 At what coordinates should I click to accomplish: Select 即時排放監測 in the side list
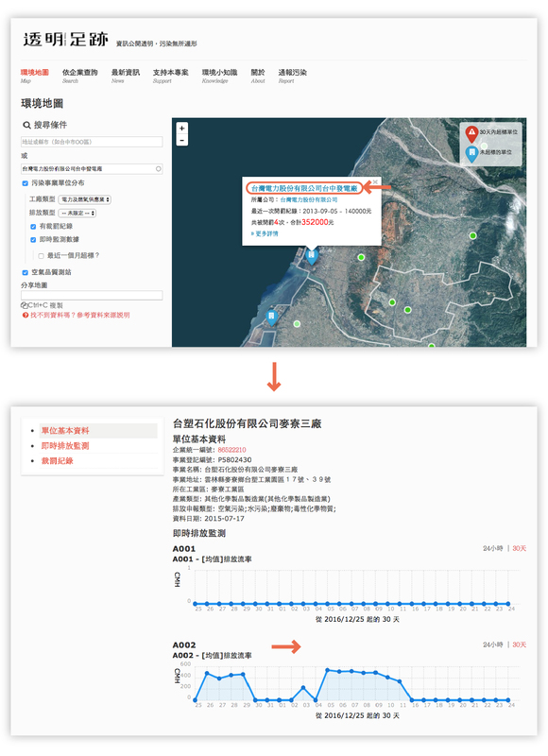coord(65,446)
